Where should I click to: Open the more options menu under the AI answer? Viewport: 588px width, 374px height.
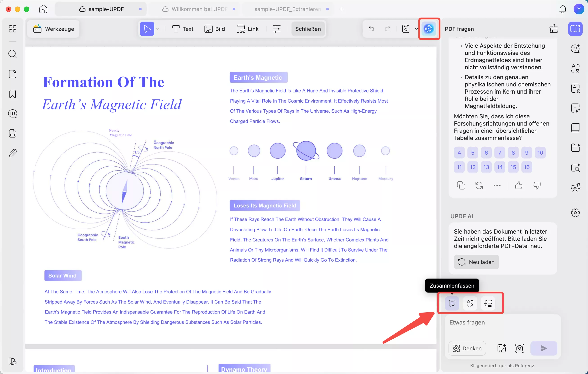[x=497, y=185]
